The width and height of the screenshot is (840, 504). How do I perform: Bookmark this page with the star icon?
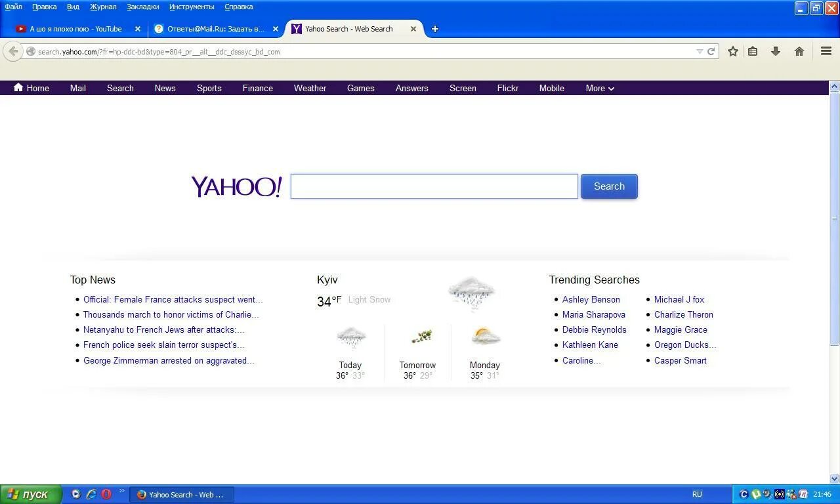[733, 51]
